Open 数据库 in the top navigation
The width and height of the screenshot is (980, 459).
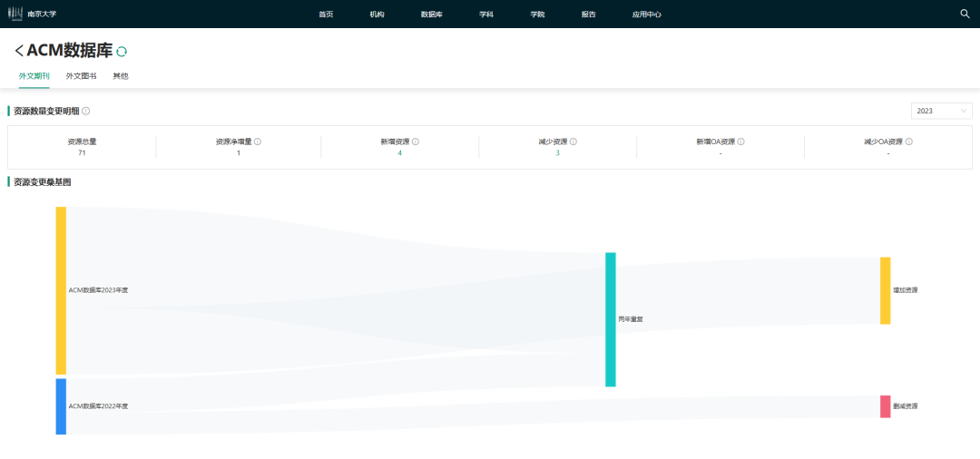pos(432,15)
